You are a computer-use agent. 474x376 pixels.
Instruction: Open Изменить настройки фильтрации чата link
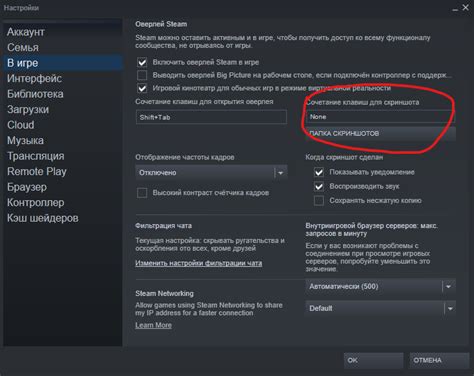(x=199, y=263)
